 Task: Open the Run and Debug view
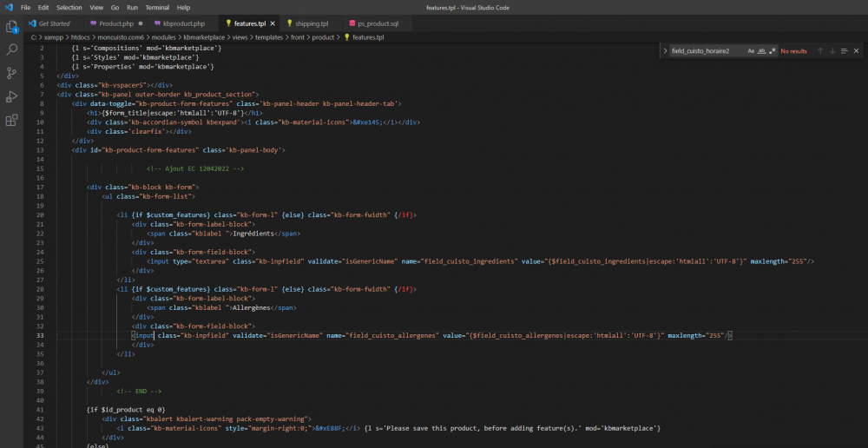tap(12, 96)
